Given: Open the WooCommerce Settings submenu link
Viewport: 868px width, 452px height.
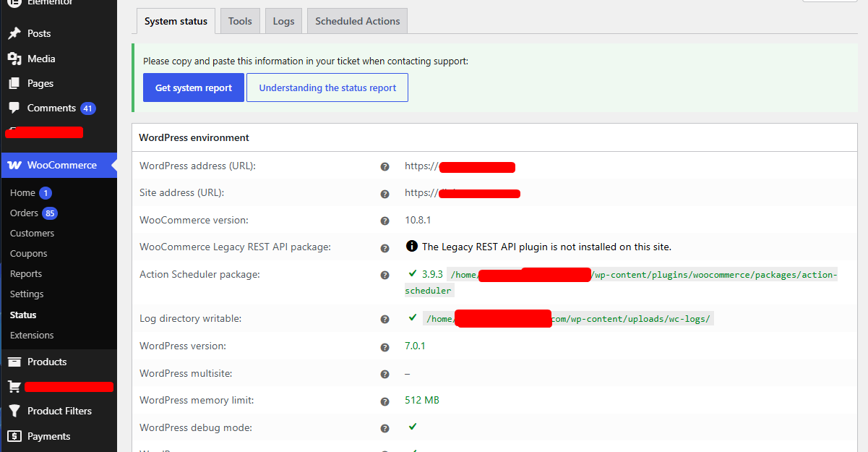Looking at the screenshot, I should 27,294.
